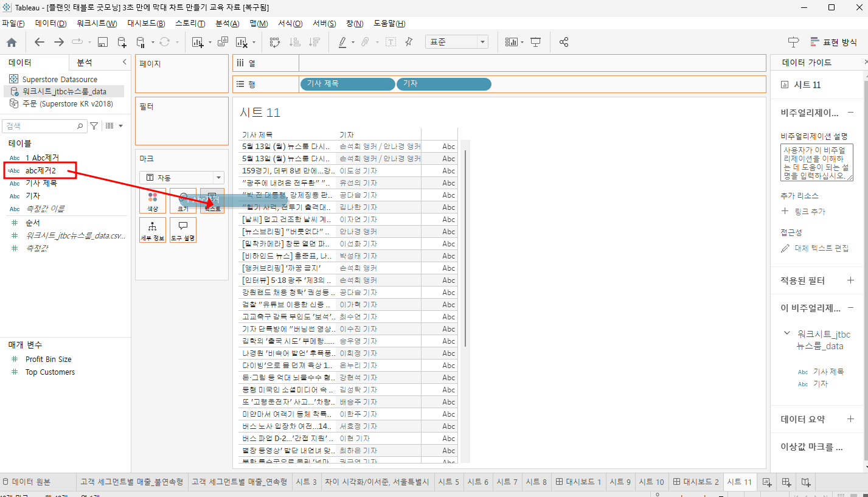Viewport: 868px width, 497px height.
Task: Duplicate the sheet using the toolbar icon
Action: coord(223,42)
